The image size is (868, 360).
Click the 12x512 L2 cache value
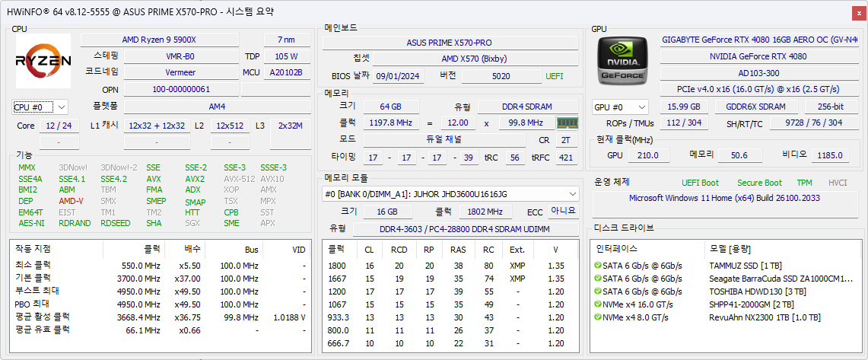coord(230,126)
